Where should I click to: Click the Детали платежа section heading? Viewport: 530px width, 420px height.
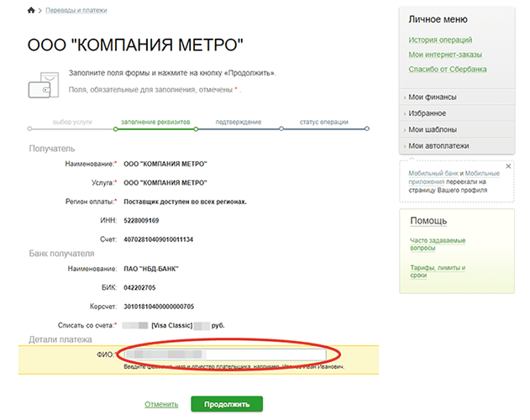60,339
